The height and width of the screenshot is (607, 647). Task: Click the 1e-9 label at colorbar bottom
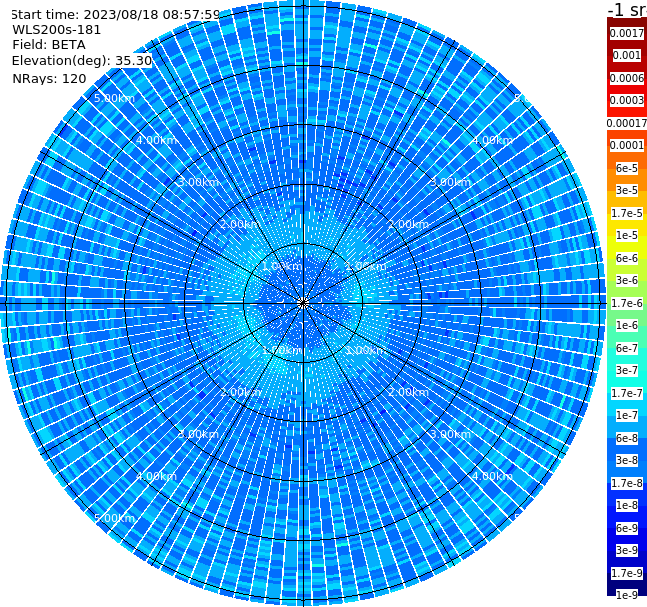pos(627,595)
